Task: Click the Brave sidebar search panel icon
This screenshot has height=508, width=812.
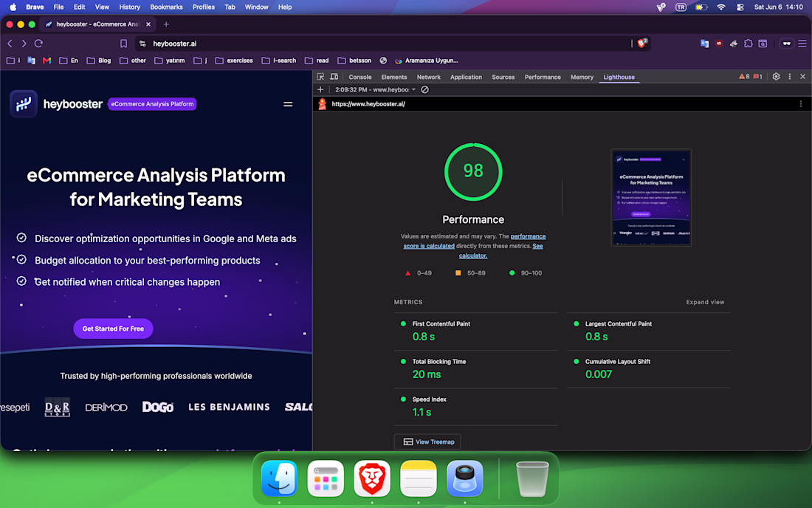Action: (x=763, y=44)
